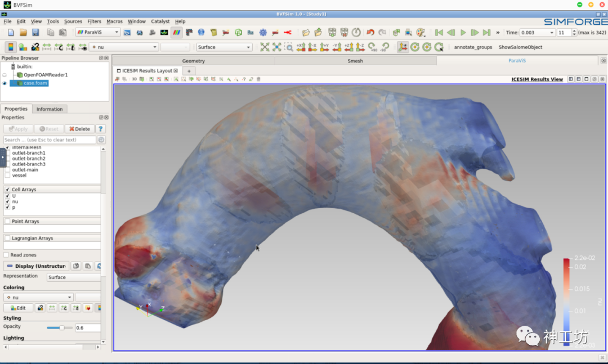The image size is (608, 364).
Task: Click the Reset Camera icon
Action: [265, 47]
